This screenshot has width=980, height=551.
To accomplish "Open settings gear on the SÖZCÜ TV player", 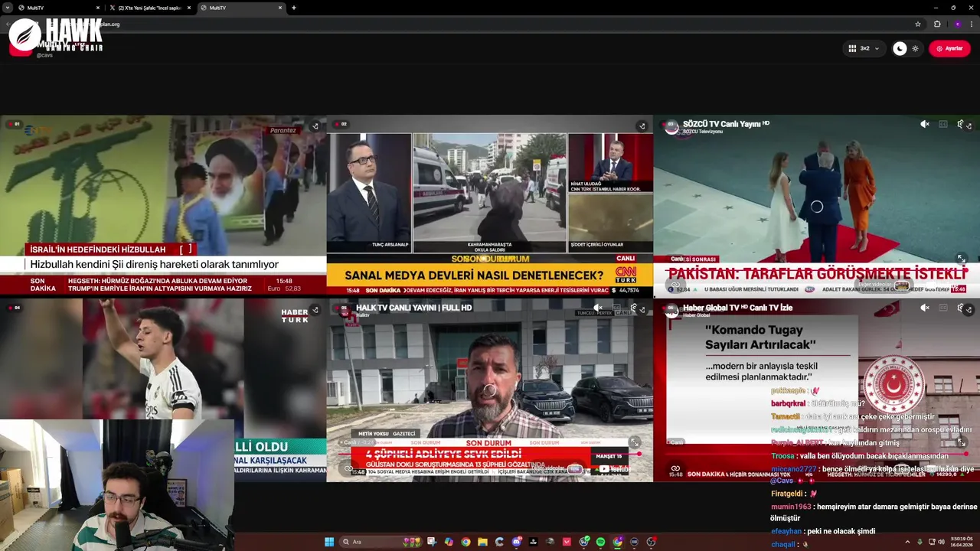I will click(x=960, y=124).
